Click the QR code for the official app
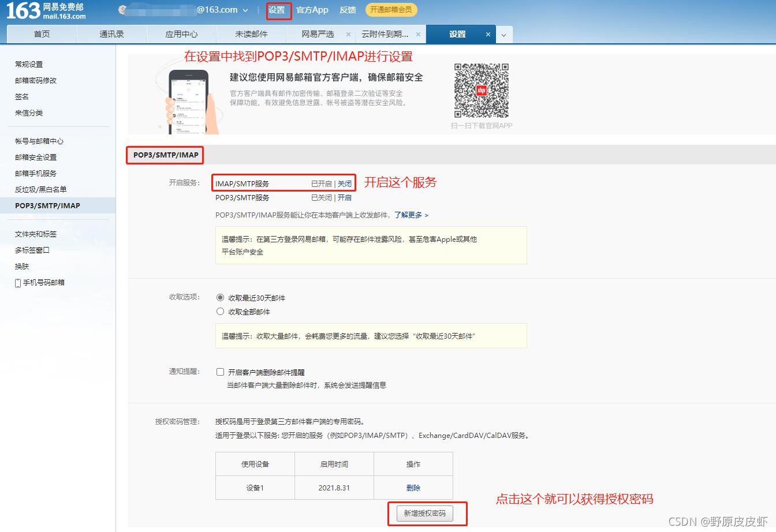The image size is (776, 532). click(482, 91)
